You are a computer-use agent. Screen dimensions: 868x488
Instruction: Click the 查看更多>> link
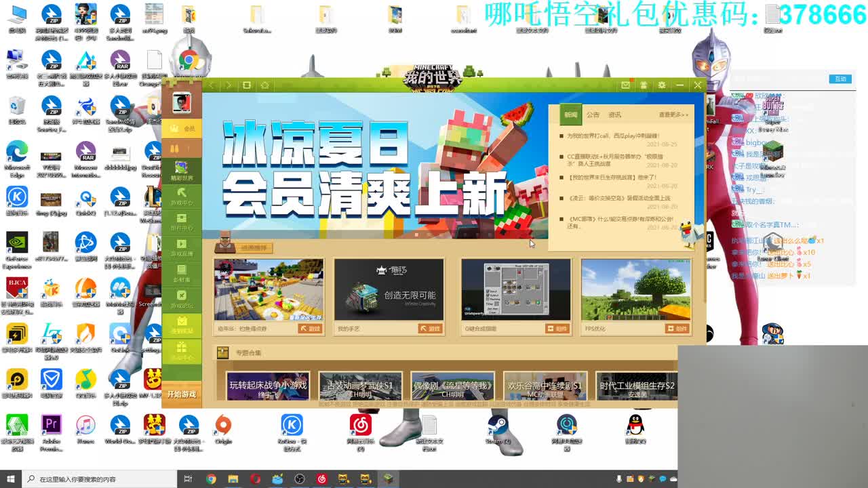(x=673, y=115)
